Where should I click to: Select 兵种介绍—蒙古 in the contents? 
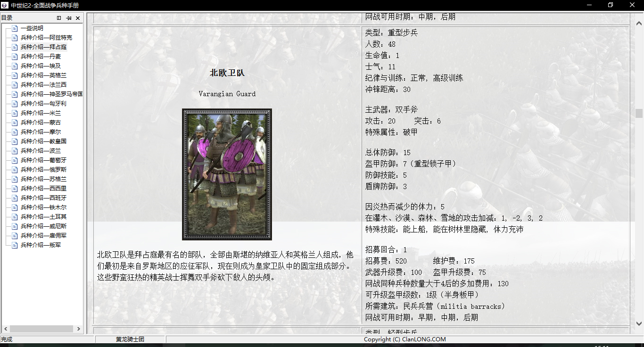[x=41, y=123]
